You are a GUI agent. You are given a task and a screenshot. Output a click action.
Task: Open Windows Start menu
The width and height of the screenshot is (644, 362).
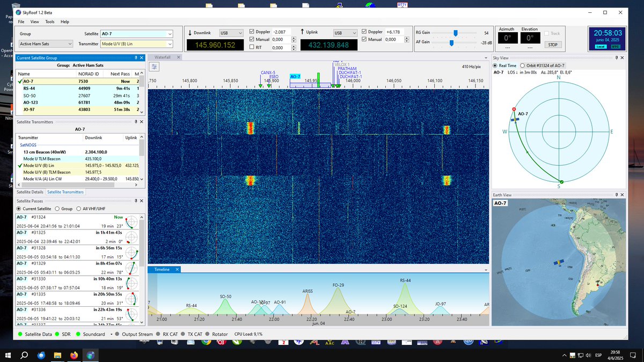click(x=8, y=355)
